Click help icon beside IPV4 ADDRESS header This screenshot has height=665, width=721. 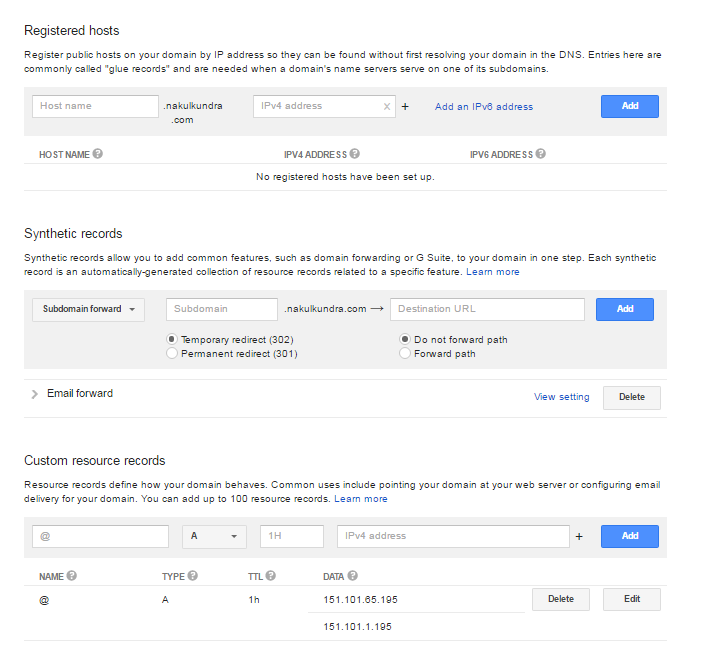(x=355, y=155)
